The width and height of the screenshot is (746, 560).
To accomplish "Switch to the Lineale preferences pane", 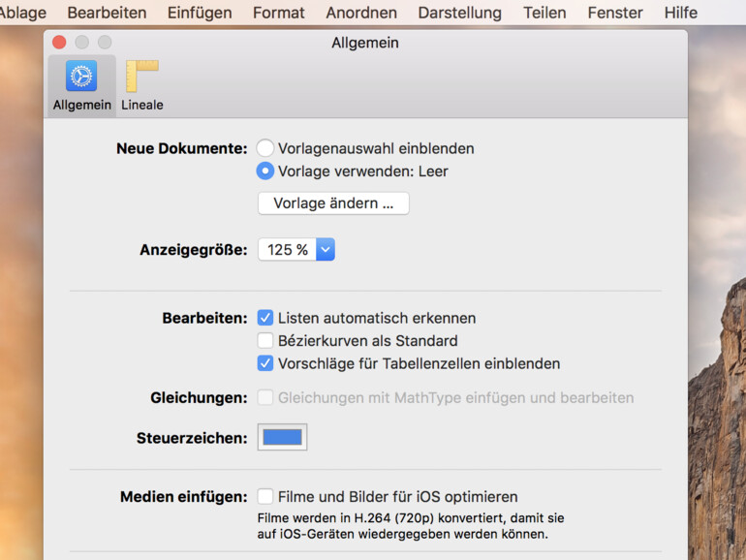I will (x=142, y=85).
